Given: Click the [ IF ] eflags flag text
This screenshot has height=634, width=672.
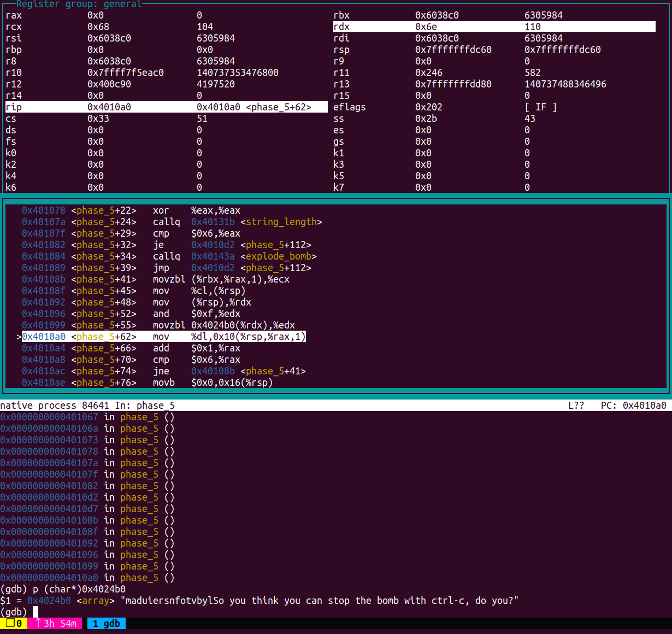Looking at the screenshot, I should coord(541,107).
